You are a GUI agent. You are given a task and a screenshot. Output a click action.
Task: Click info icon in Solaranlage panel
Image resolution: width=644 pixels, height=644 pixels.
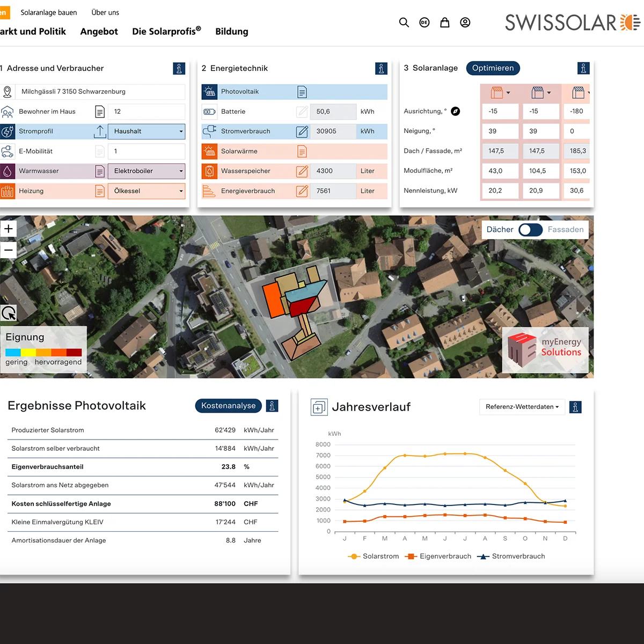583,68
